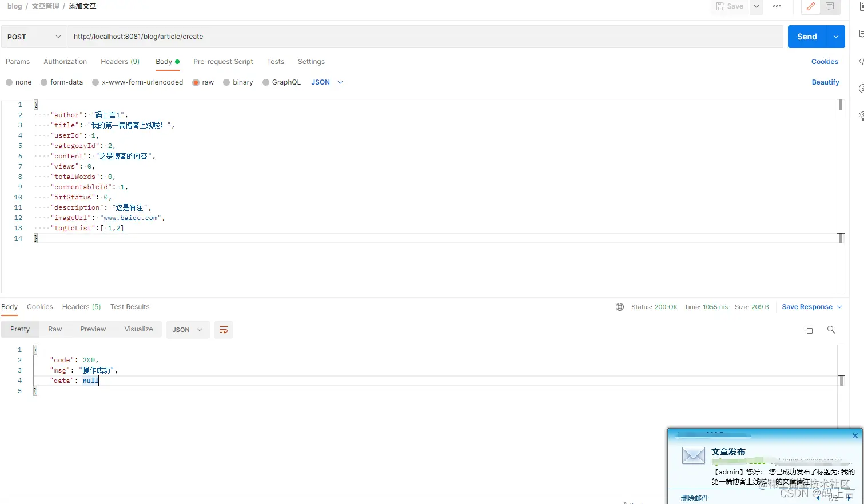The width and height of the screenshot is (864, 504).
Task: Click the 文章管理 breadcrumb
Action: [46, 6]
